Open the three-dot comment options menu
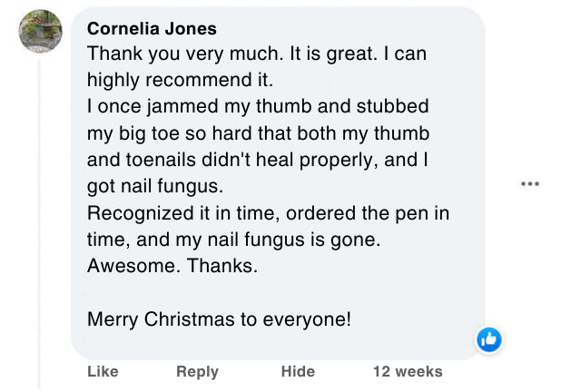Image resolution: width=561 pixels, height=392 pixels. pos(529,184)
